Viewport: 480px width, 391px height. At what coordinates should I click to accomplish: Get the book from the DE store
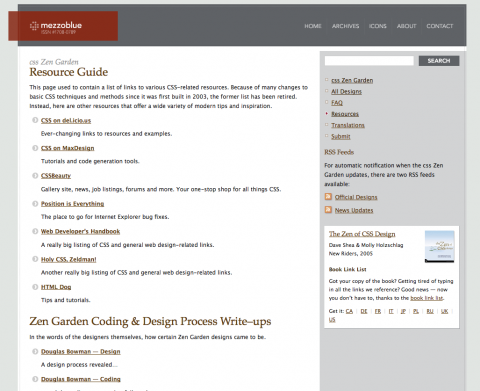(364, 311)
